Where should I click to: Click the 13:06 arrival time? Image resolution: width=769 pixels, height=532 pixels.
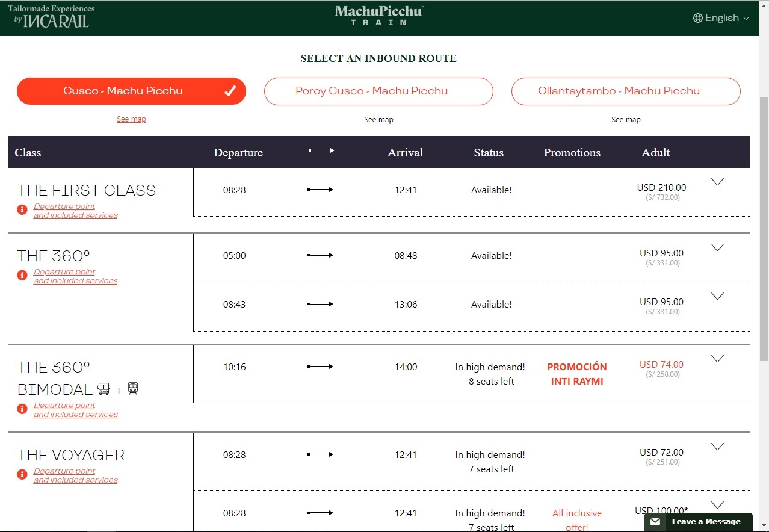[x=406, y=305]
